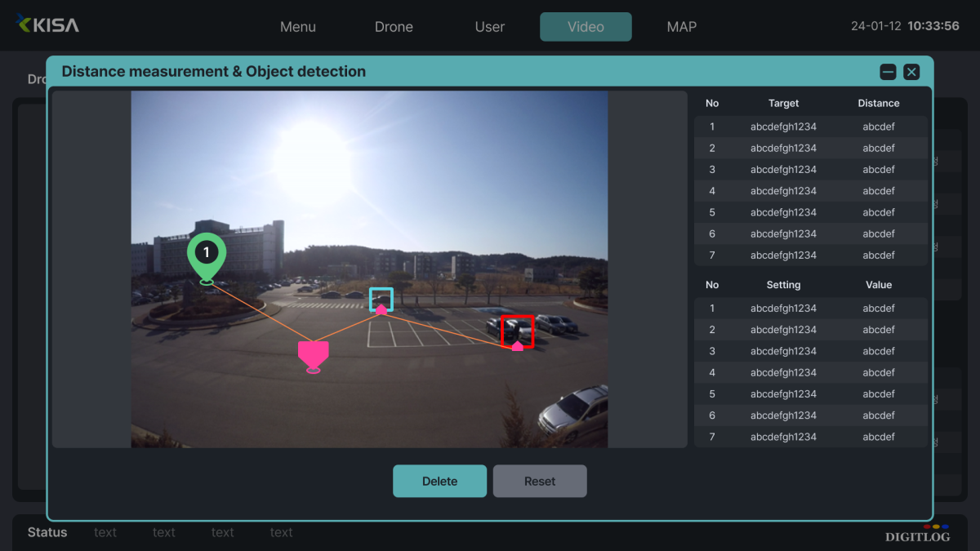Go to the User tab

[x=490, y=27]
